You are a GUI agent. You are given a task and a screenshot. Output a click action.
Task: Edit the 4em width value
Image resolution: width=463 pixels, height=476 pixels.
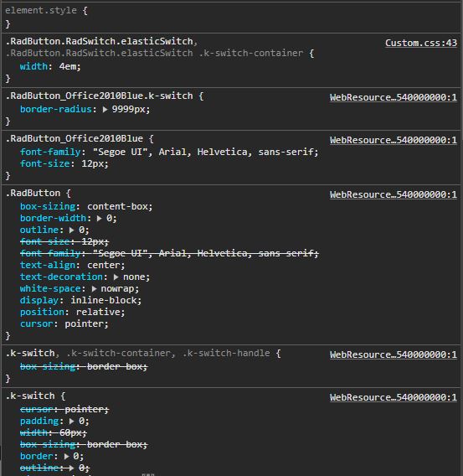click(68, 66)
